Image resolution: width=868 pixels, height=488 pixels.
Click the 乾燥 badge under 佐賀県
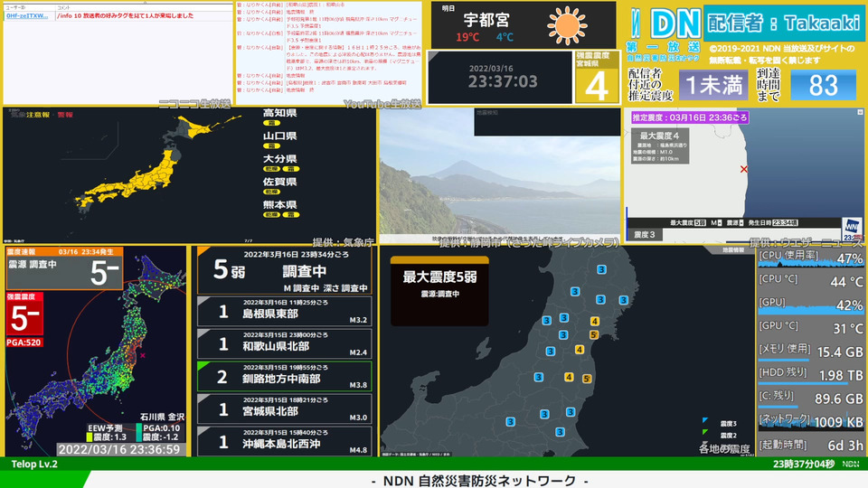(271, 192)
